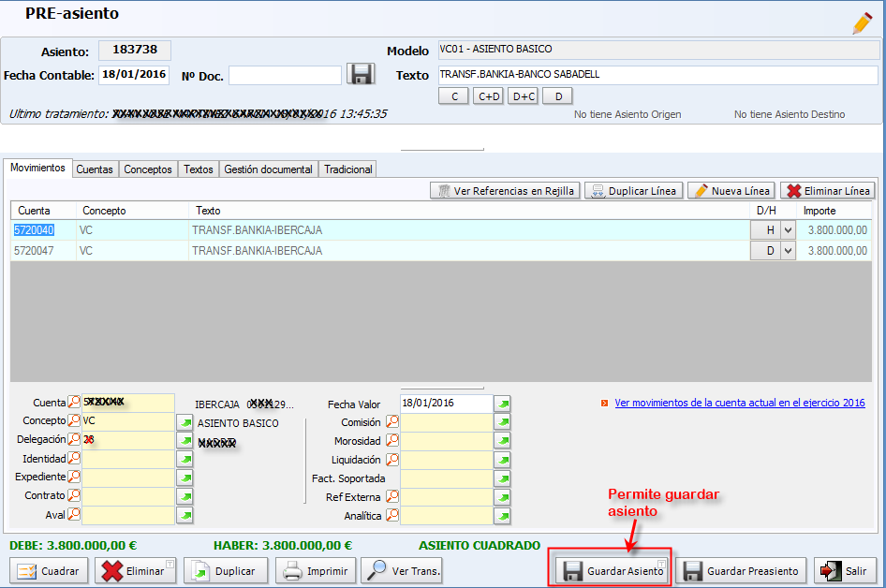Click the green arrow next to Morosidad field
886x588 pixels.
[502, 441]
